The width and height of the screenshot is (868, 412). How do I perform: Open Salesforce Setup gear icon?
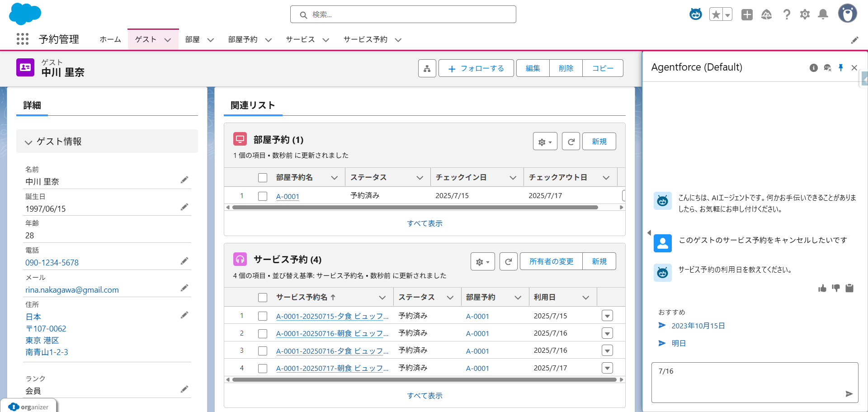click(805, 14)
